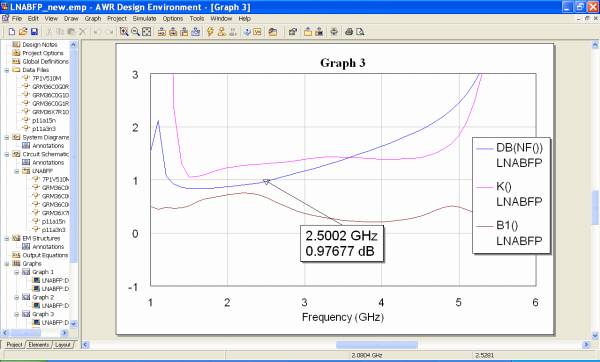Viewport: 600px width, 362px height.
Task: Click the Open project folder icon
Action: click(23, 32)
